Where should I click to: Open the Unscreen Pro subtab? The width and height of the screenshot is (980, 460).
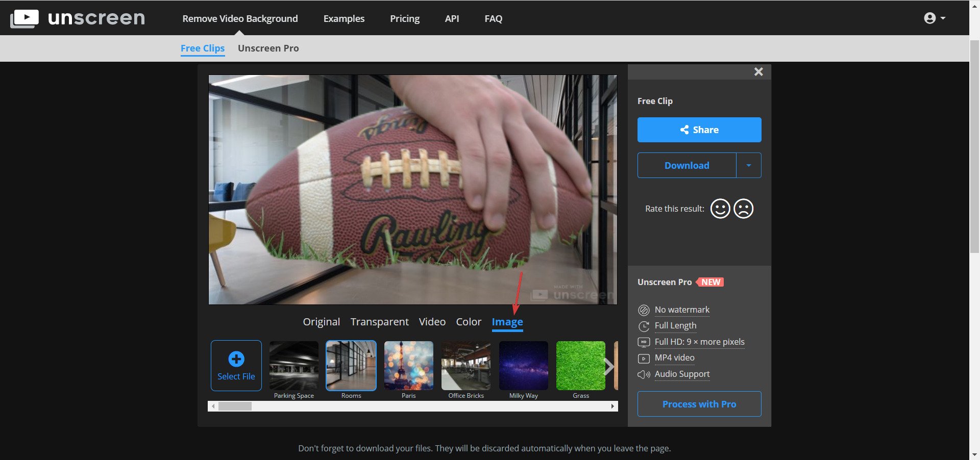(x=268, y=48)
